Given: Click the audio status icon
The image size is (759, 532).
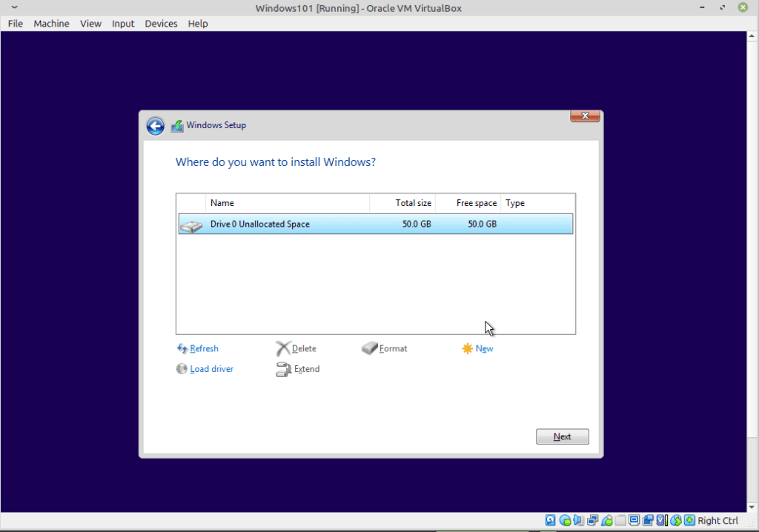Looking at the screenshot, I should [x=578, y=520].
